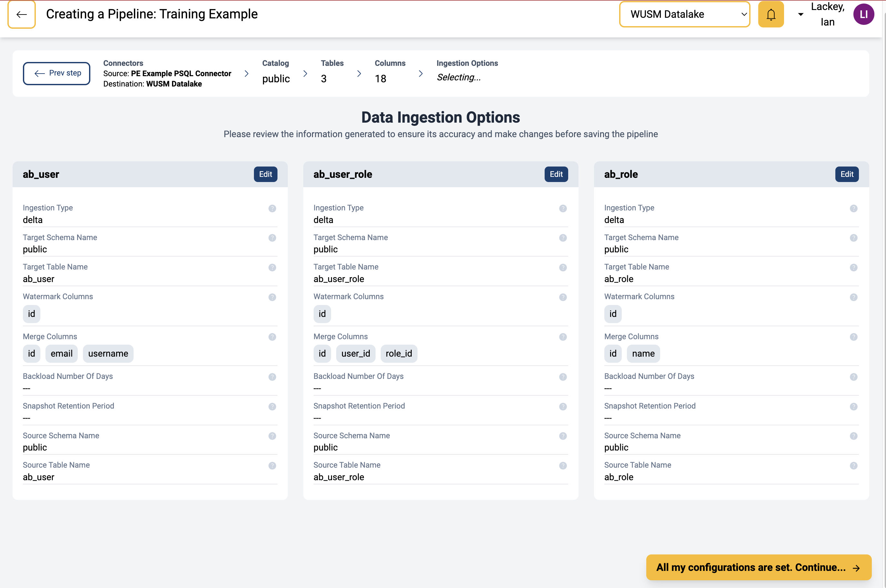
Task: Open the Columns breadcrumb step
Action: point(390,72)
